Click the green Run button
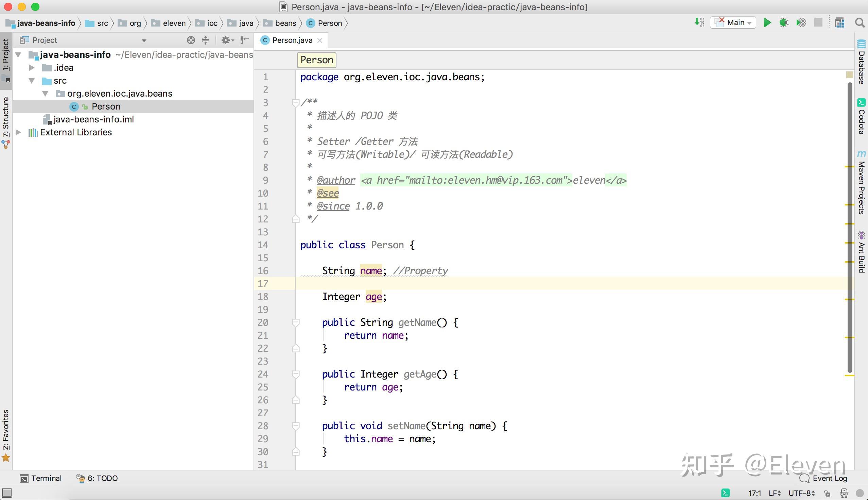 pos(767,23)
